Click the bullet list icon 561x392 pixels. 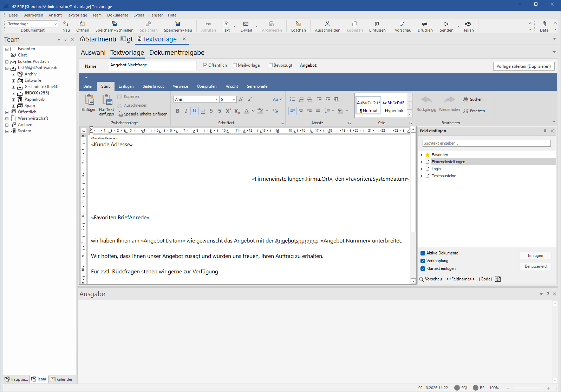pos(293,99)
